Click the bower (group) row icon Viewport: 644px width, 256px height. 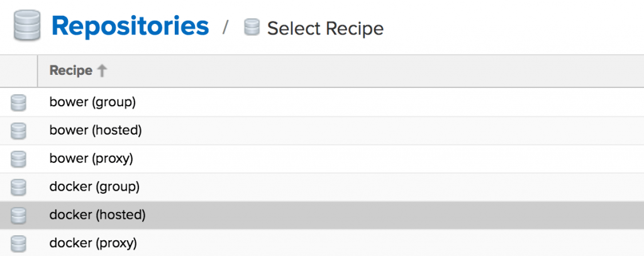click(19, 103)
